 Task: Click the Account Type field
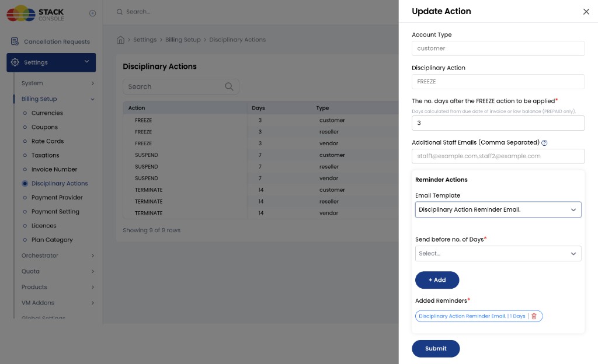[498, 48]
